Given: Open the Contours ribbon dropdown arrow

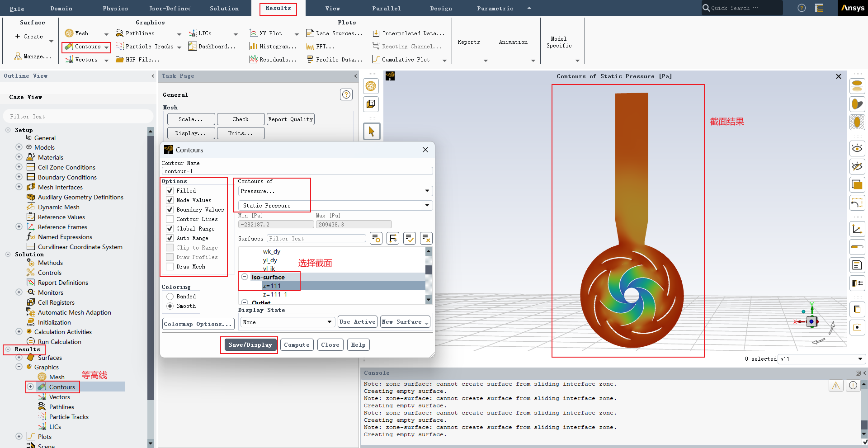Looking at the screenshot, I should point(106,47).
